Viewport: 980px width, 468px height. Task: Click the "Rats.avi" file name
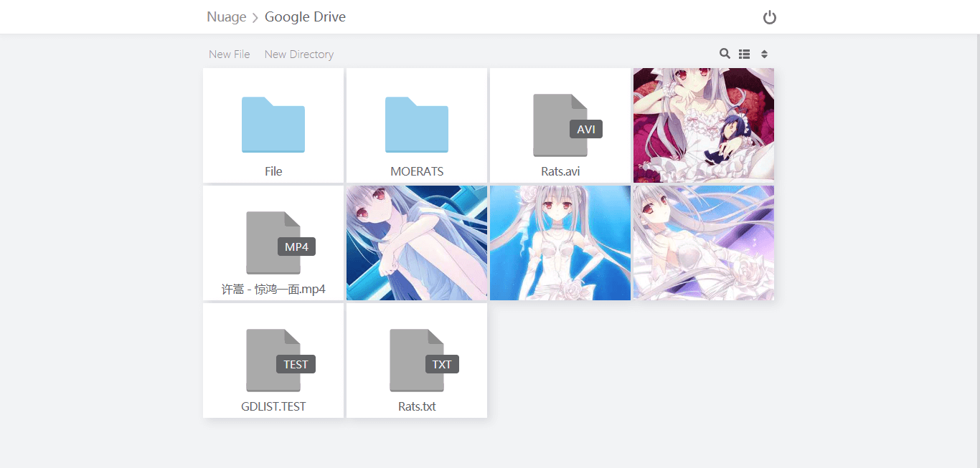point(560,171)
